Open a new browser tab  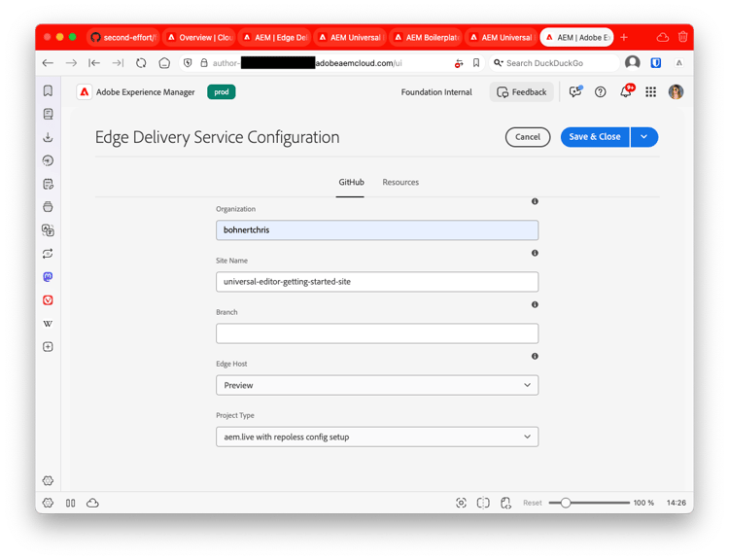(624, 37)
